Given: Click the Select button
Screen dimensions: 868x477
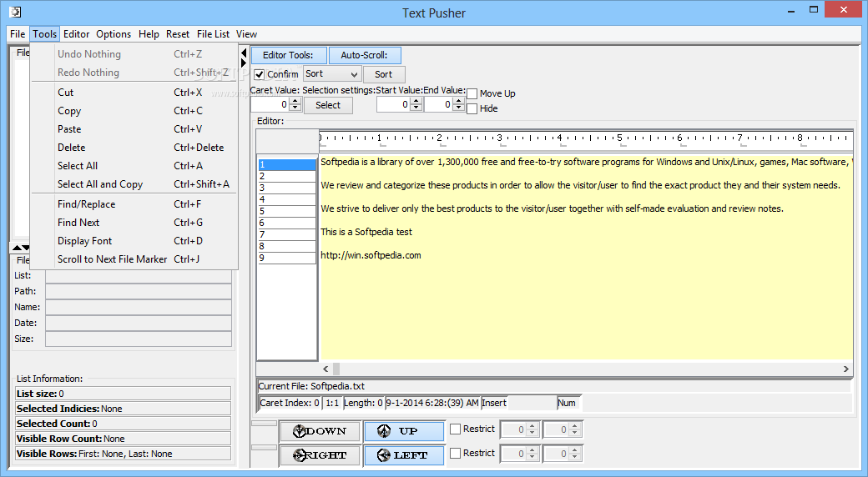Looking at the screenshot, I should tap(328, 105).
